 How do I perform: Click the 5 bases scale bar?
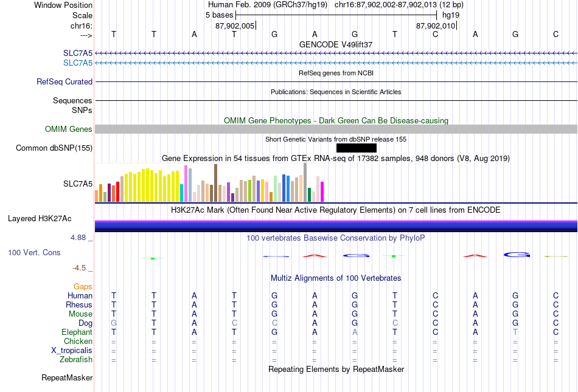point(336,15)
